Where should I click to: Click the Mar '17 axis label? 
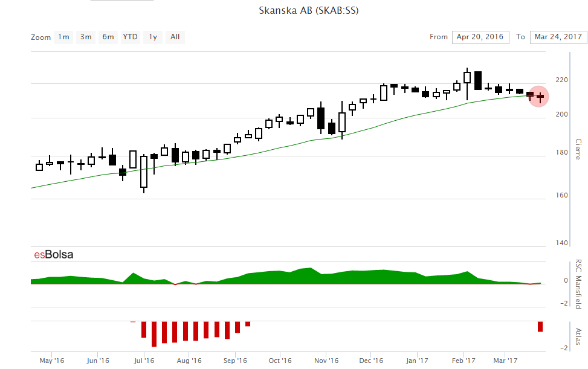point(505,361)
